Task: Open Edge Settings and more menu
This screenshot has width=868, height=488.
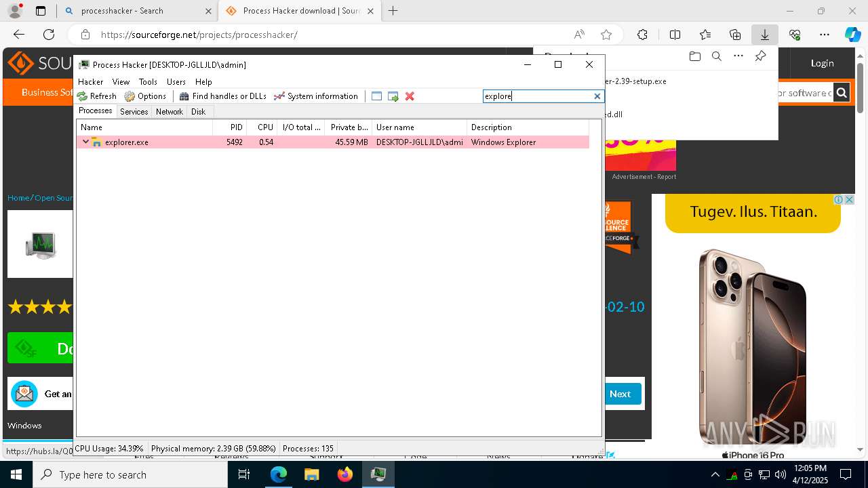Action: (x=825, y=35)
